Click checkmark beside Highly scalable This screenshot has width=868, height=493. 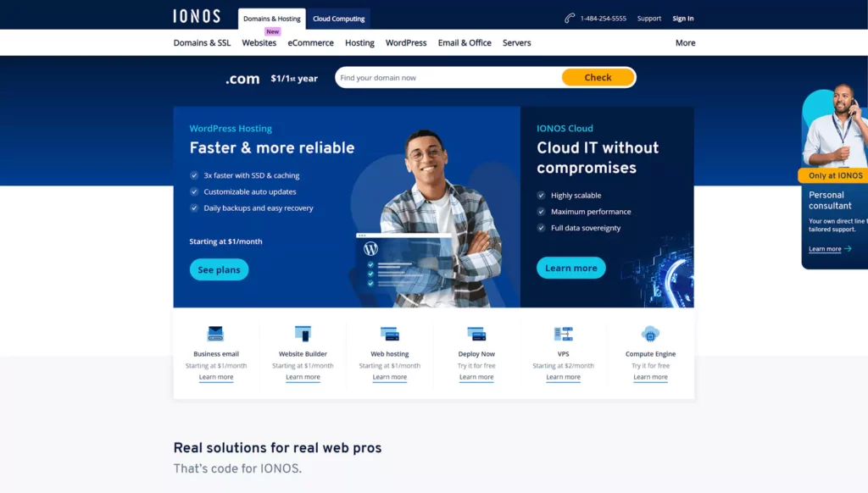[x=541, y=196]
